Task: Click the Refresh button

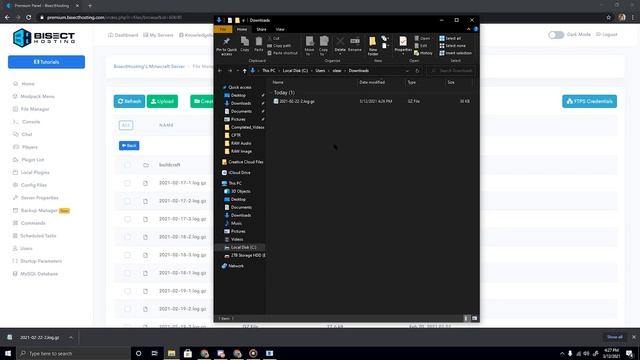Action: tap(129, 101)
